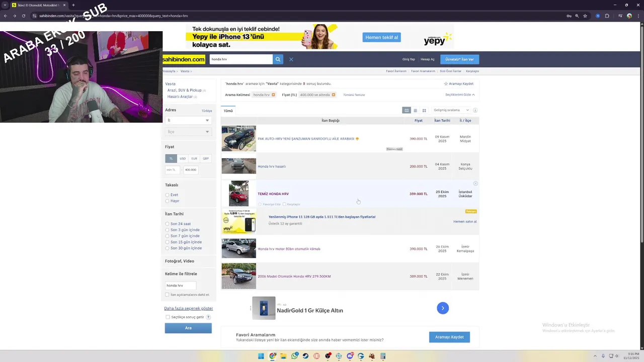Select the TL currency tab

tap(171, 158)
